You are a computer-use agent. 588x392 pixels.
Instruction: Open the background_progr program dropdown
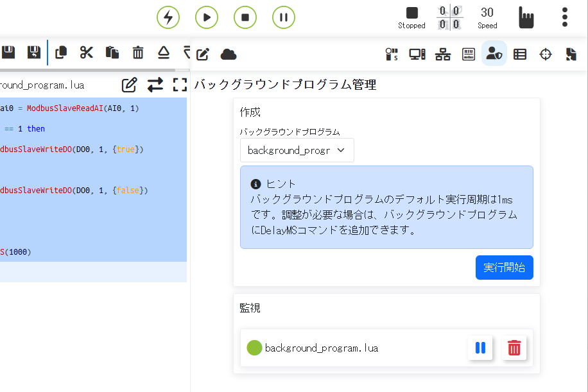pos(297,150)
